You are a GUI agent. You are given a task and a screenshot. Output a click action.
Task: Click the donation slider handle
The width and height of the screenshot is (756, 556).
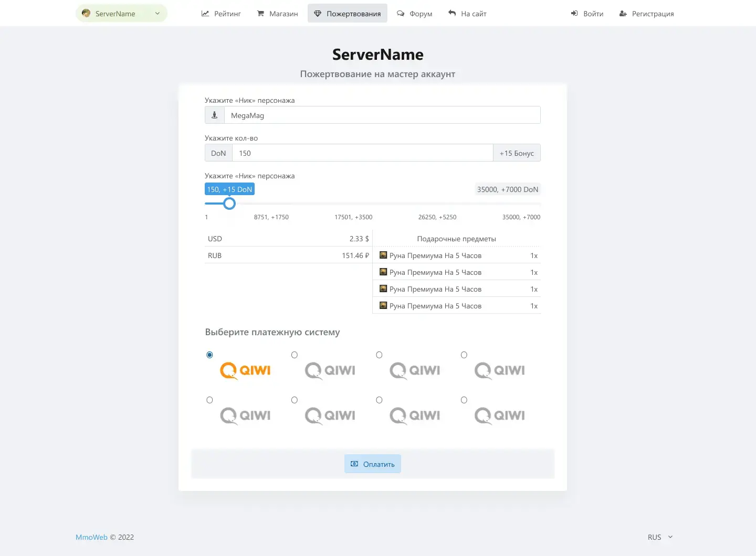[x=229, y=204]
